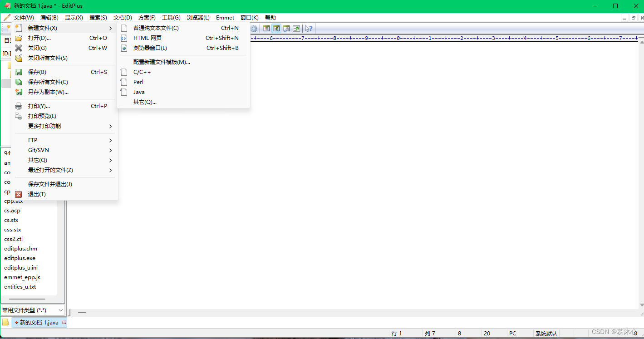Click the file list horizontal scrollbar thumb
The height and width of the screenshot is (339, 644).
click(x=27, y=299)
